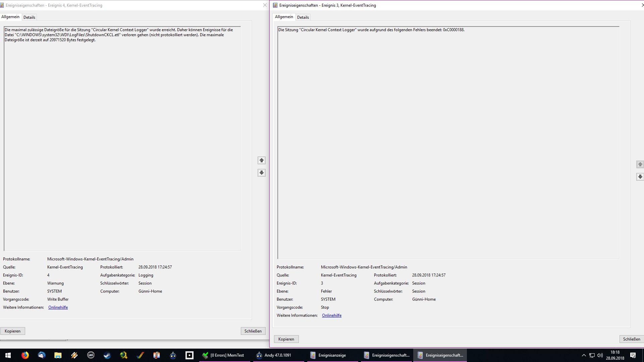Show hidden system tray icons
The height and width of the screenshot is (362, 644).
coord(584,355)
